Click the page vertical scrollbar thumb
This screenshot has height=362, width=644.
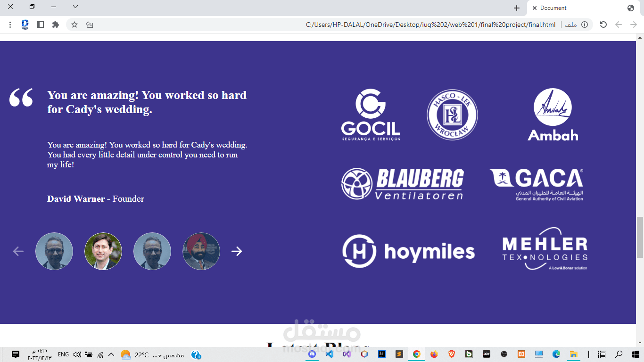coord(640,238)
